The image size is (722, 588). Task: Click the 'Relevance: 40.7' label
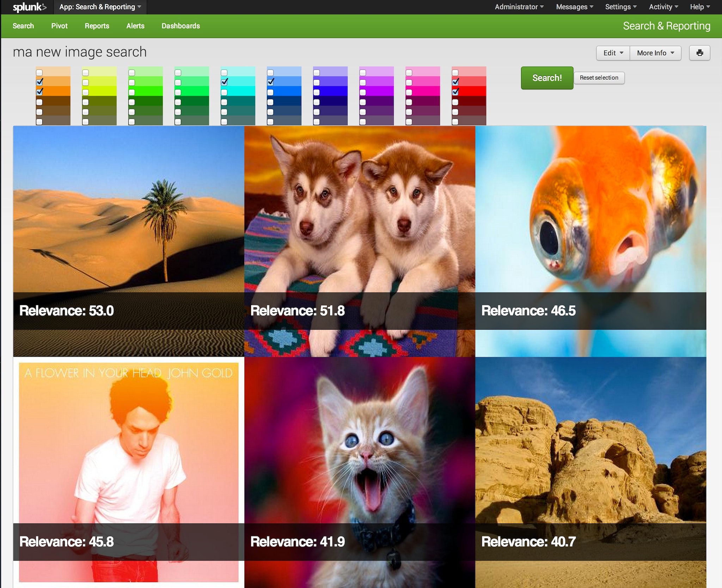[x=528, y=541]
